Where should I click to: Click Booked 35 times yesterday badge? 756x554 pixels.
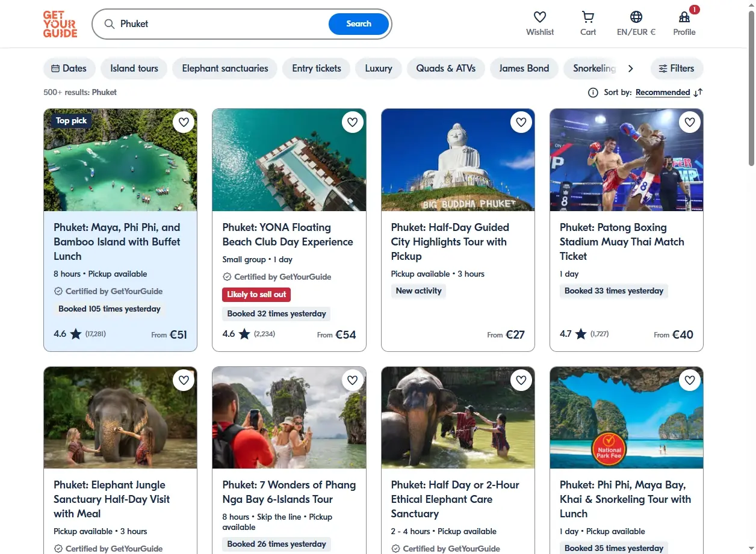(x=614, y=548)
